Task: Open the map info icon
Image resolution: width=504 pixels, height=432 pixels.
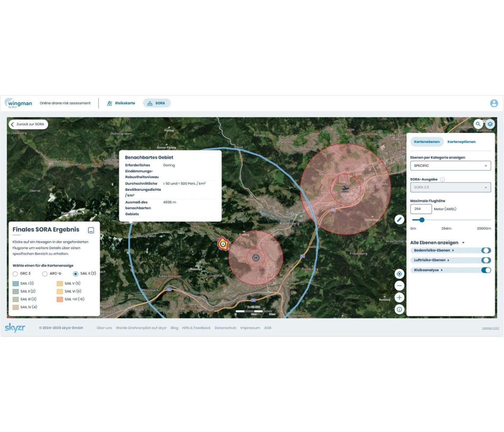Action: point(399,310)
